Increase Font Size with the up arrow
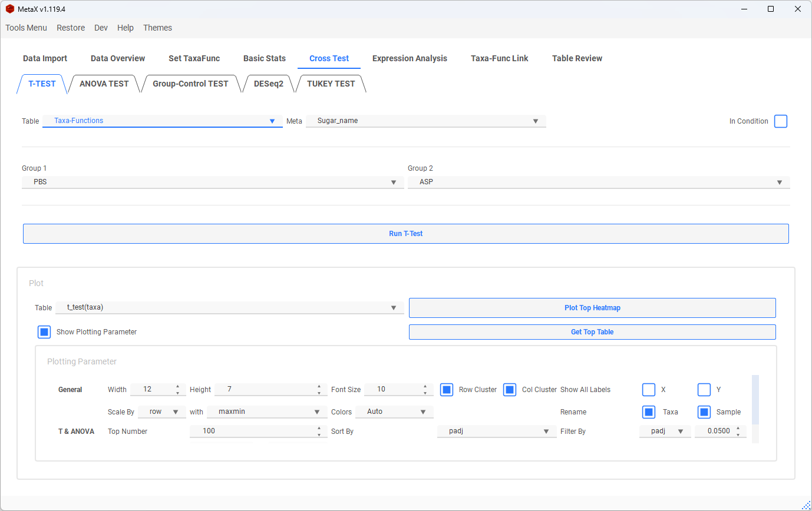 coord(425,386)
